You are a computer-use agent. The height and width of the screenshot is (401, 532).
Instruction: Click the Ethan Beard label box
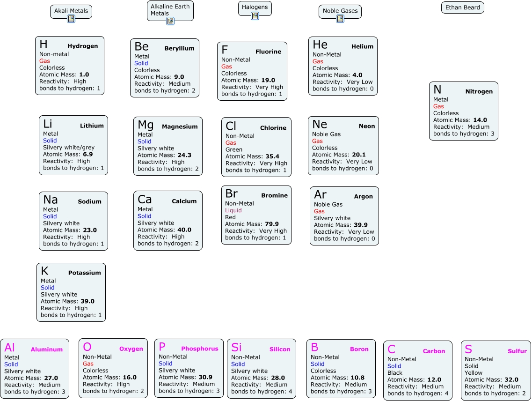pos(462,7)
